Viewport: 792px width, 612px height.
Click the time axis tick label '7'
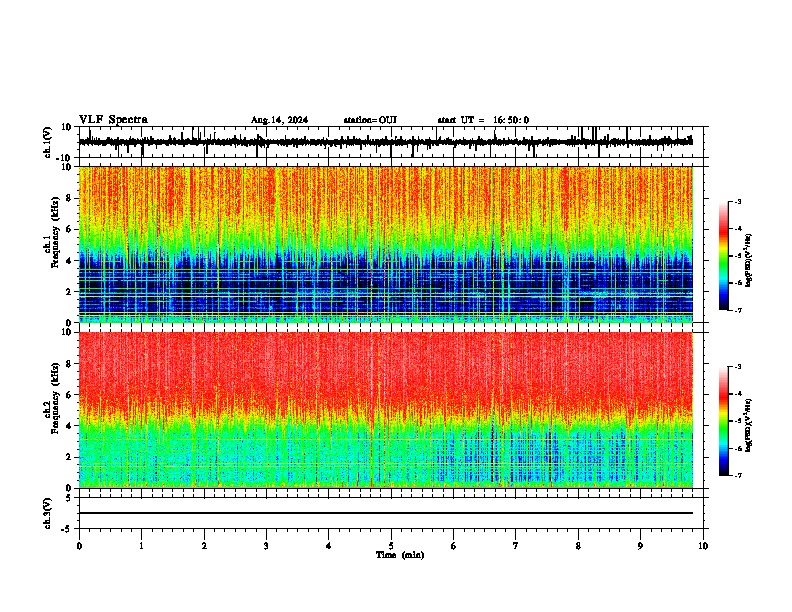pyautogui.click(x=516, y=546)
